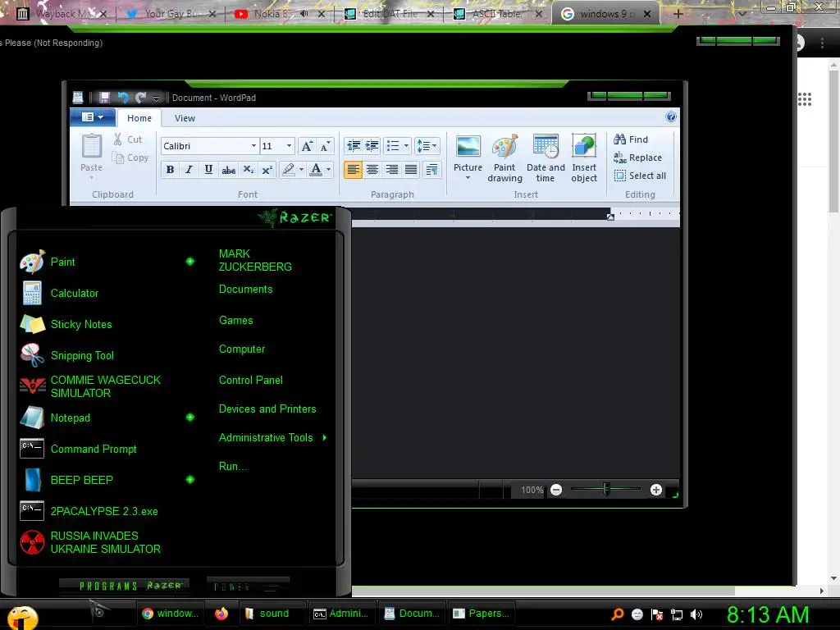The image size is (840, 630).
Task: Click the Bold button in WordPad
Action: (x=170, y=170)
